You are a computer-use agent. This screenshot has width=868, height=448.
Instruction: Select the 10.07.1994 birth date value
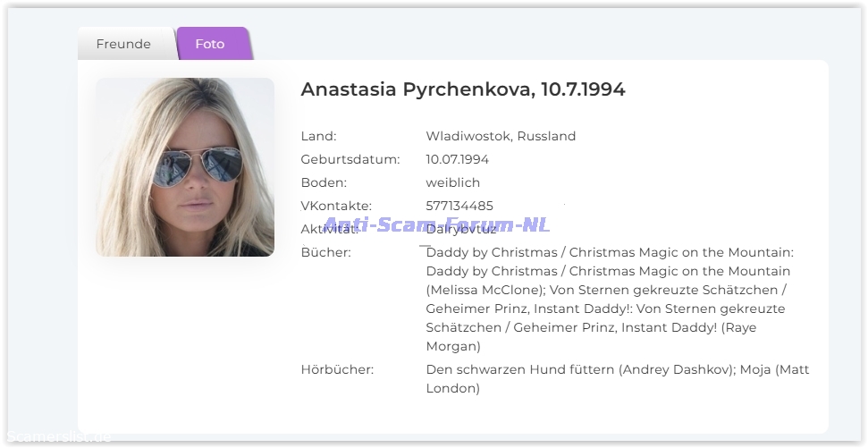pos(457,159)
